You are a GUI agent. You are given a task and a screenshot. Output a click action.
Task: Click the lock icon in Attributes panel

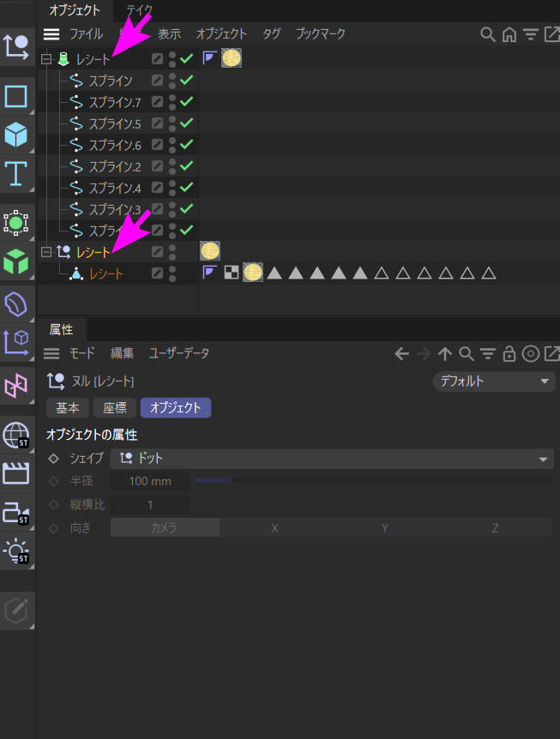pos(509,353)
